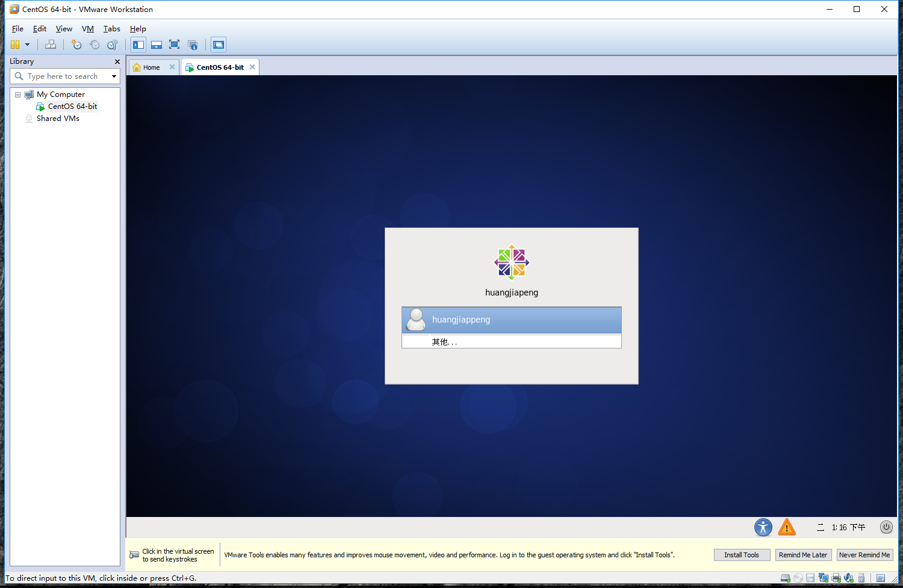Open the accessibility options icon

pyautogui.click(x=763, y=527)
